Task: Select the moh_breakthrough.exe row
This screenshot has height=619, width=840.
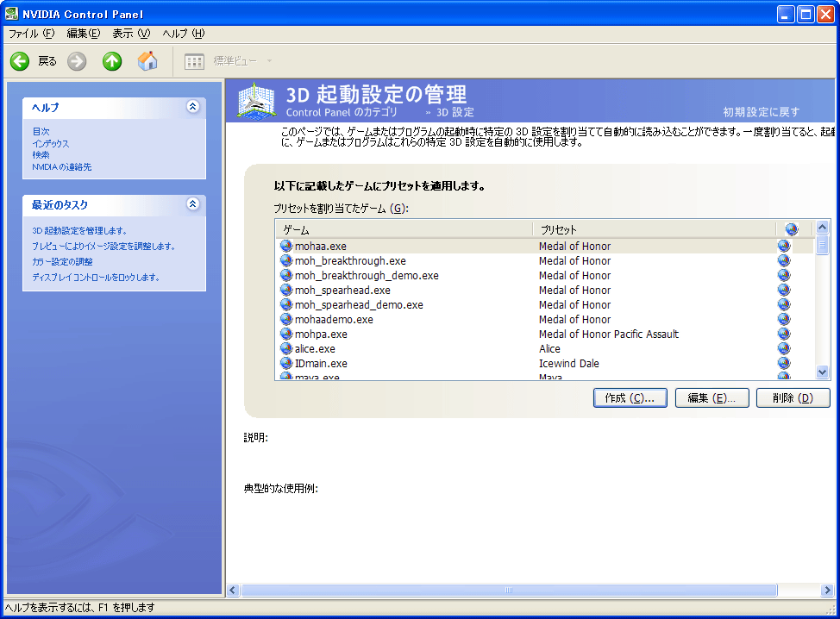Action: click(x=545, y=260)
